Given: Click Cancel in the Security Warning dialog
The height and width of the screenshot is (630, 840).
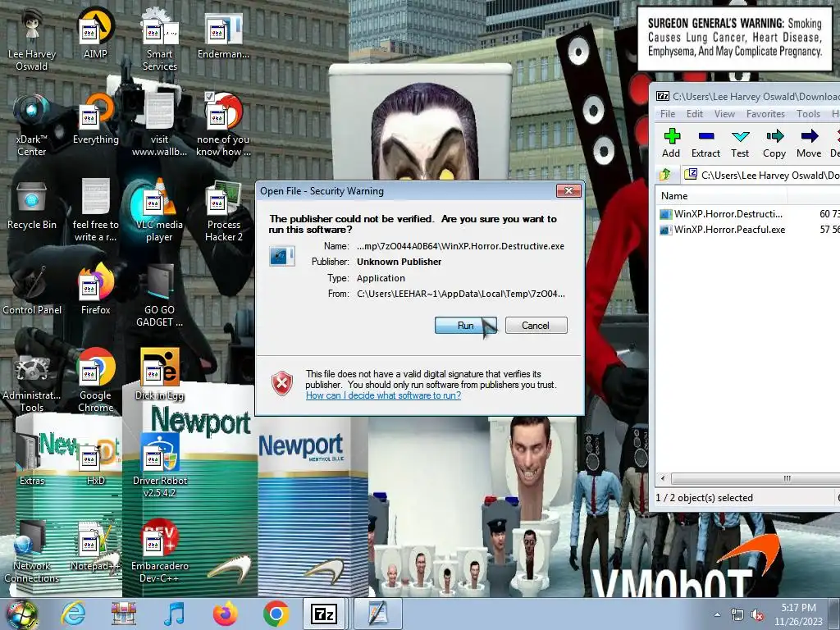Looking at the screenshot, I should coord(536,325).
